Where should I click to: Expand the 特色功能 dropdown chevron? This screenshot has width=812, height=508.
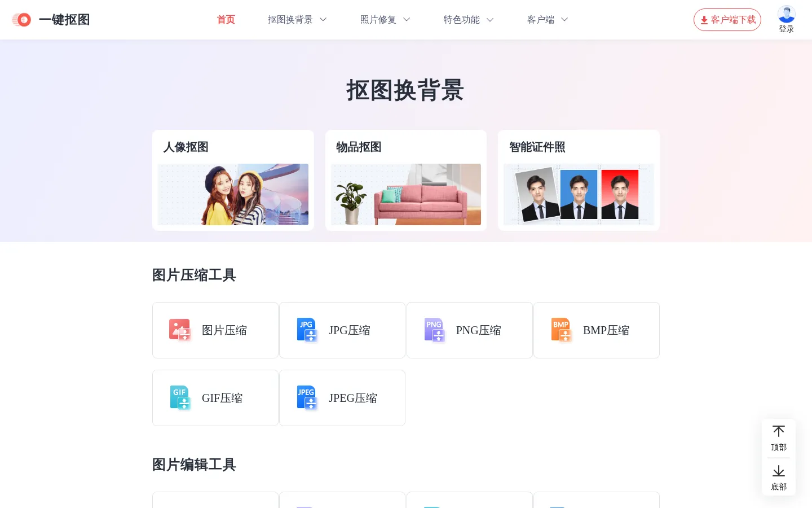[490, 20]
